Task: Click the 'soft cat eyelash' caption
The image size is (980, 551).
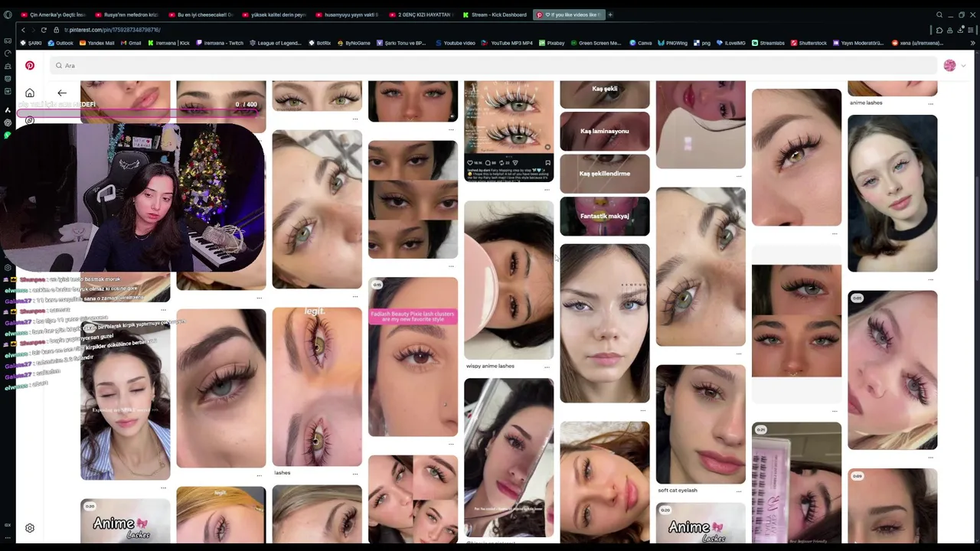Action: [x=678, y=490]
